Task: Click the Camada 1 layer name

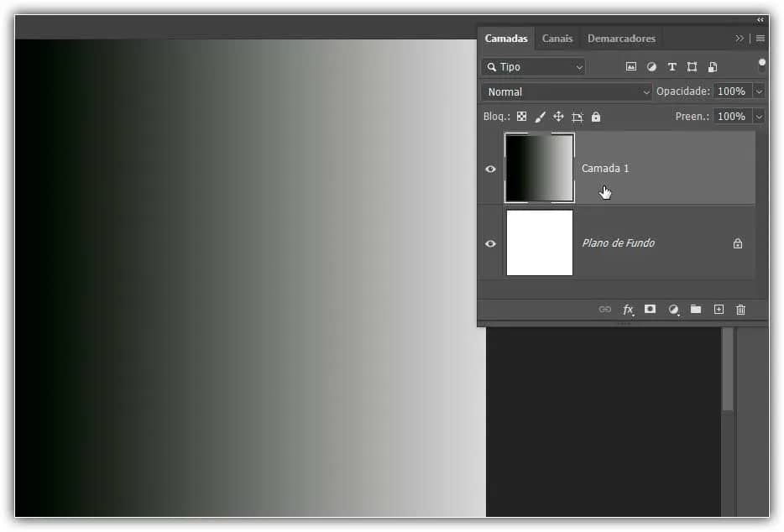Action: point(605,169)
